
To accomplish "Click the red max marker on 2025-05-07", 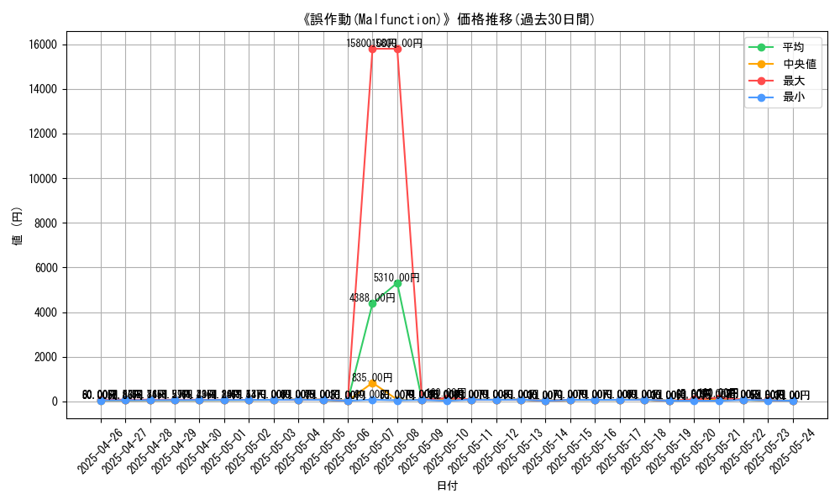I will pos(372,49).
